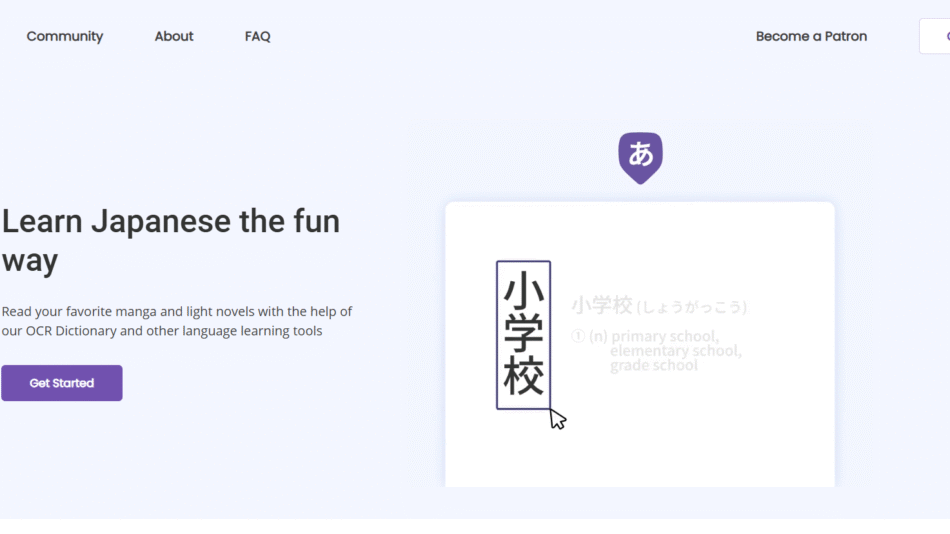Click the "elementary school" definition line
Screen dimensions: 950x534
[x=675, y=351]
